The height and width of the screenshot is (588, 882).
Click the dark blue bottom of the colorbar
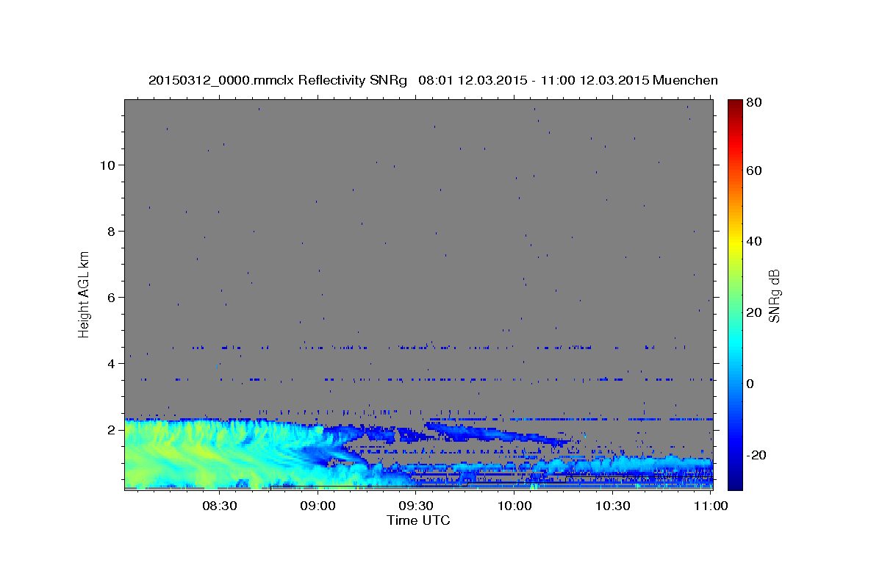click(735, 481)
